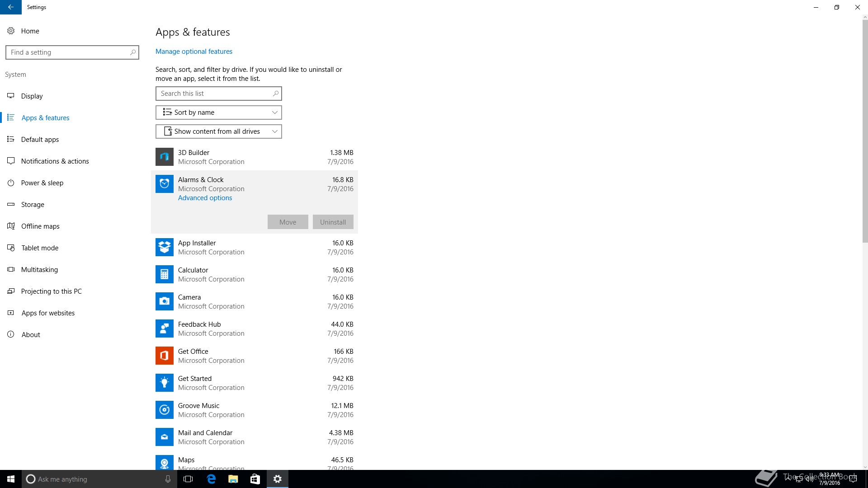The image size is (868, 488).
Task: Open the Sort by name dropdown
Action: point(219,113)
